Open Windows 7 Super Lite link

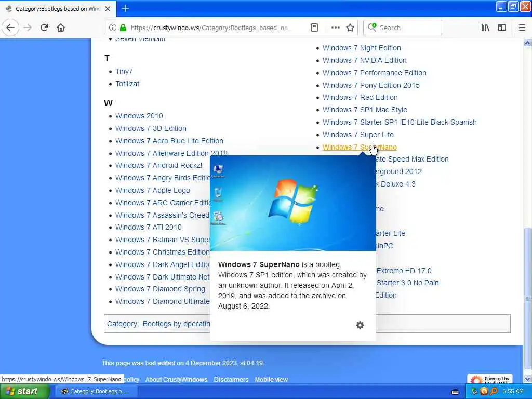(x=358, y=135)
